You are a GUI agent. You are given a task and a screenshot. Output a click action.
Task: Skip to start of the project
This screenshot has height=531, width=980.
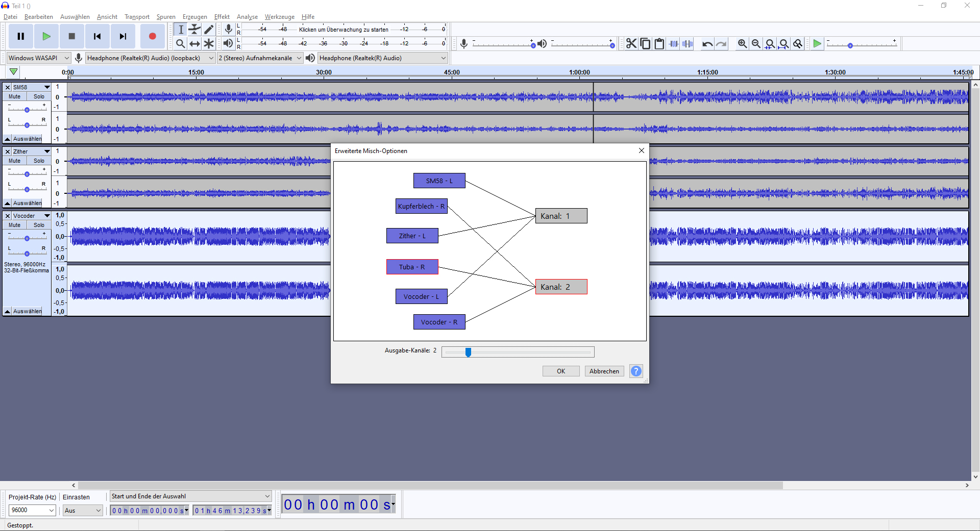[x=97, y=36]
